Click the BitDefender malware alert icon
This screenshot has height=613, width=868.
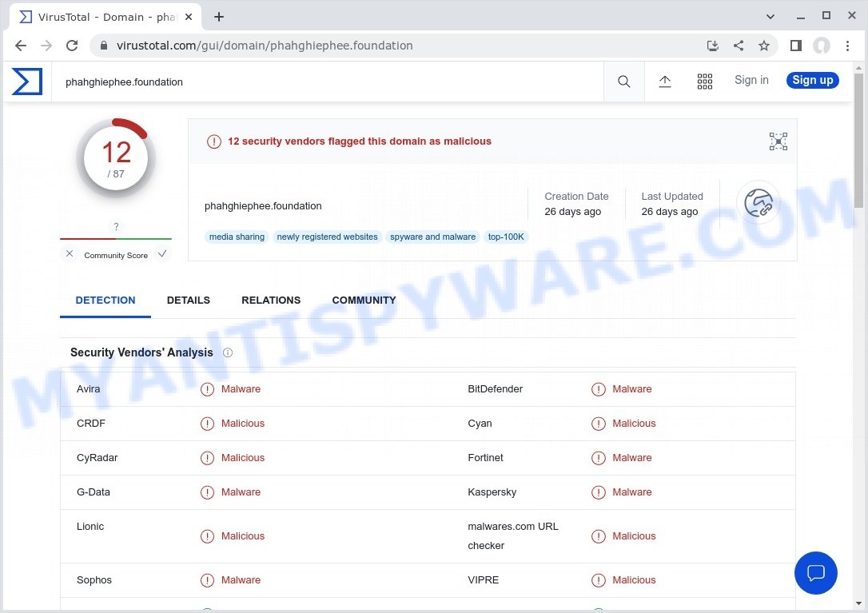click(599, 389)
